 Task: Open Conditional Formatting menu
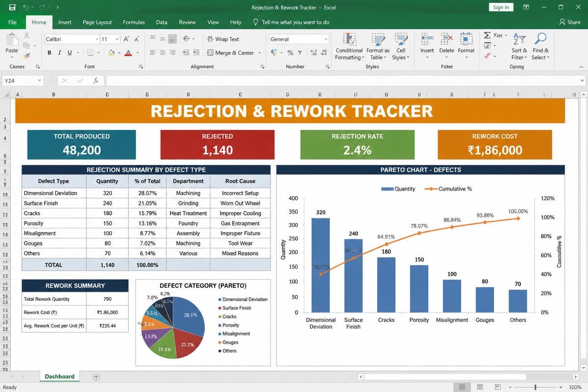pos(349,47)
